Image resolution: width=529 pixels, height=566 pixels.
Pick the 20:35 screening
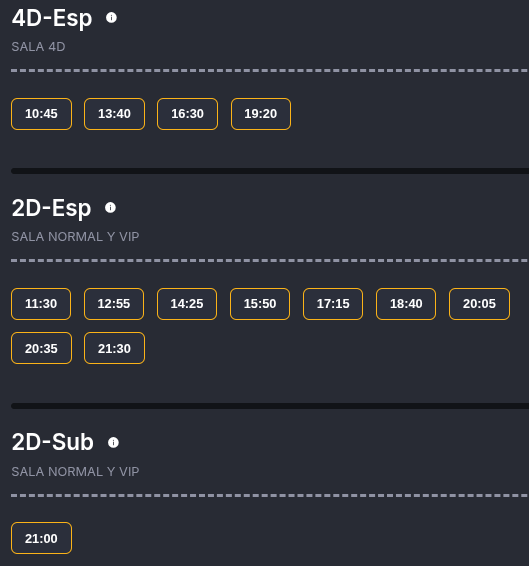click(x=42, y=348)
